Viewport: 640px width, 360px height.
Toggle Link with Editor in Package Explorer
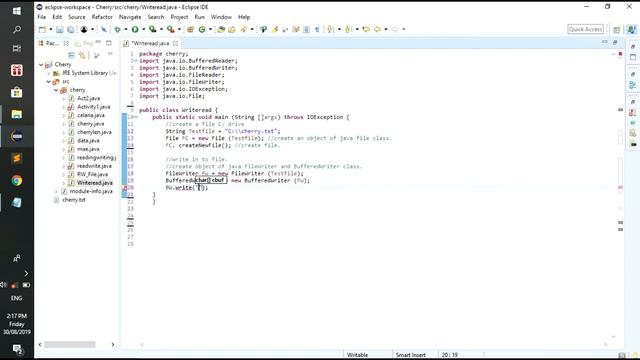point(82,55)
